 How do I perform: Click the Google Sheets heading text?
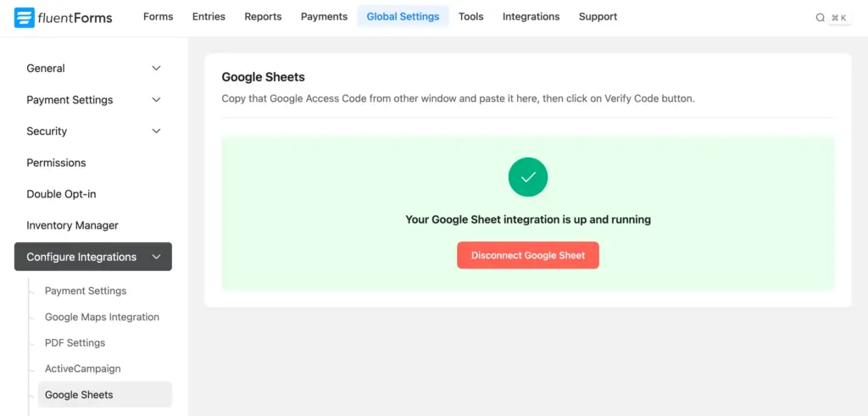click(264, 77)
